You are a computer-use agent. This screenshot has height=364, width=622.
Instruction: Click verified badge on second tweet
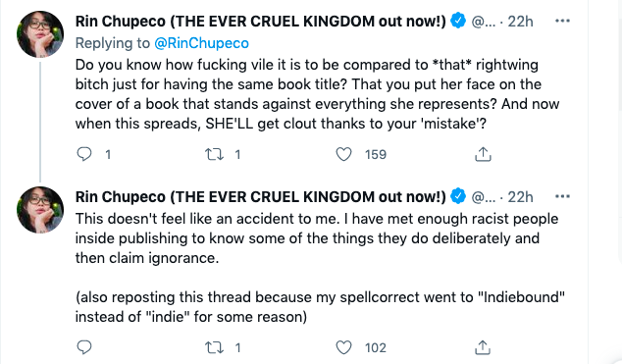[458, 196]
